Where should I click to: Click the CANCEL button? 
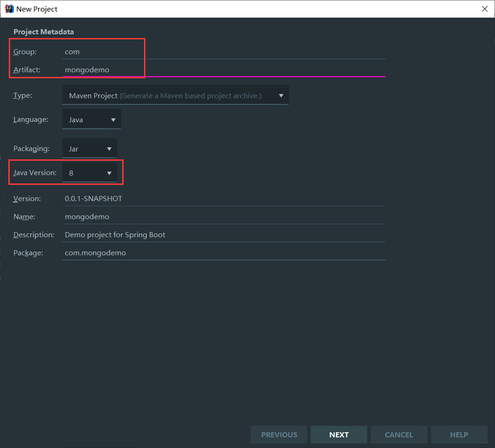399,435
